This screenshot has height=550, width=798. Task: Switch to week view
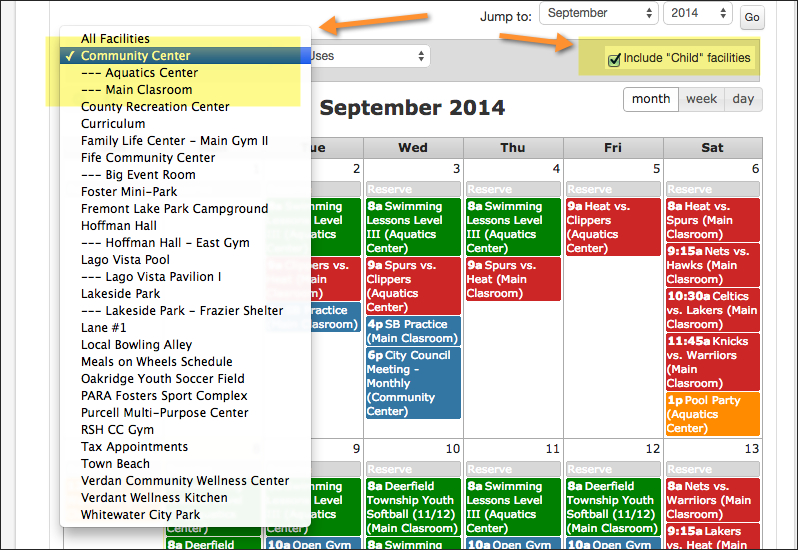pos(701,99)
